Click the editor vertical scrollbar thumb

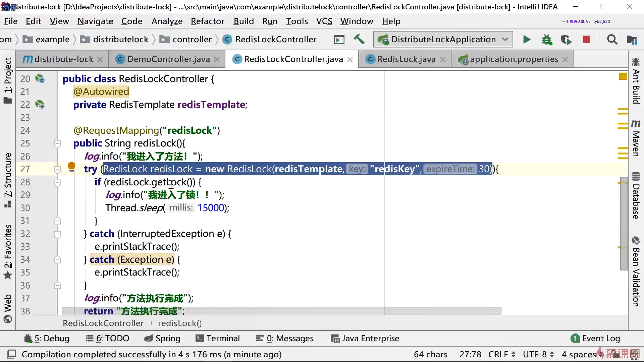[x=624, y=224]
